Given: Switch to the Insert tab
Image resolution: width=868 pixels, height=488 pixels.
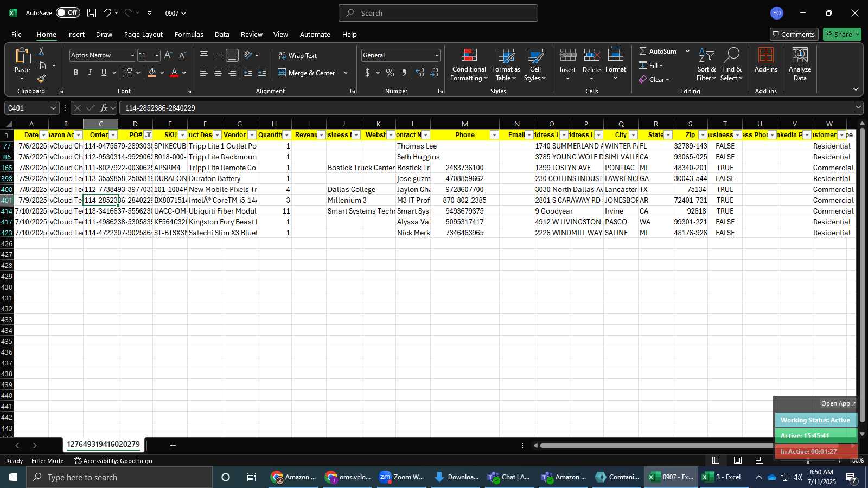Looking at the screenshot, I should coord(76,34).
